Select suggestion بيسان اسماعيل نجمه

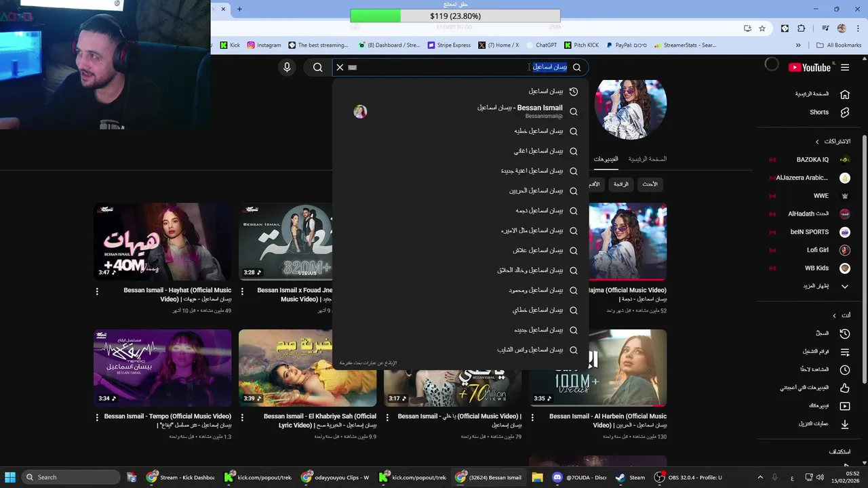point(460,211)
